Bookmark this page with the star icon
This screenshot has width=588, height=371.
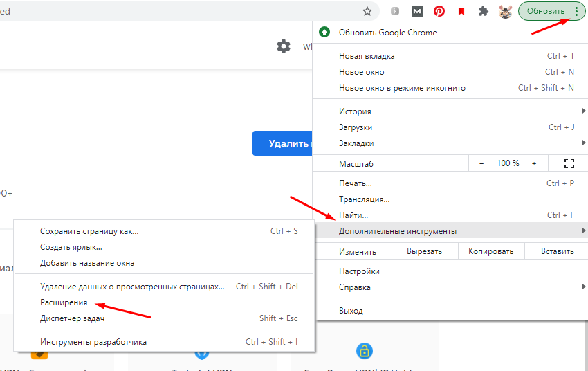(367, 11)
